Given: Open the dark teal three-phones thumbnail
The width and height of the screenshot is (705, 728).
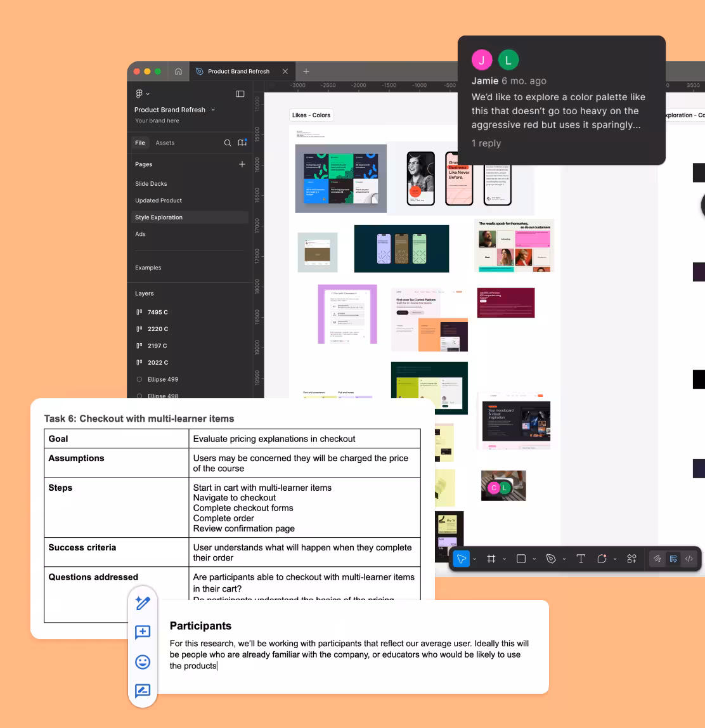Looking at the screenshot, I should pyautogui.click(x=401, y=249).
